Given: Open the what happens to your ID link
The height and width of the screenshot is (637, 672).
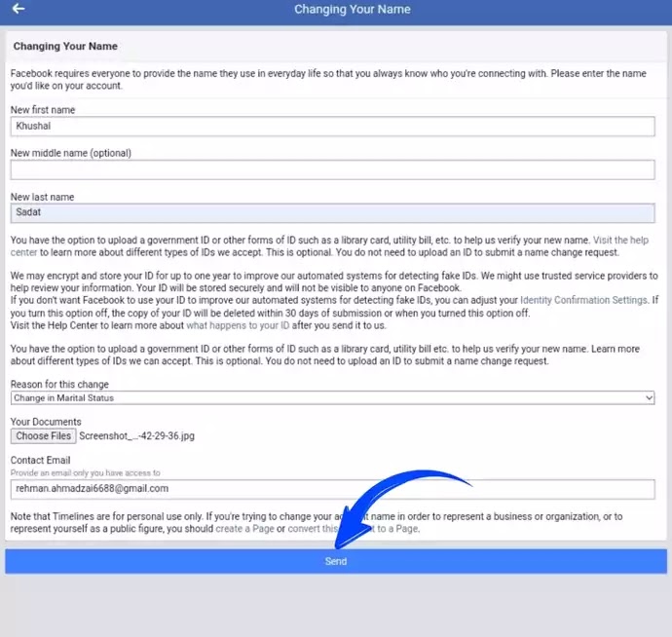Looking at the screenshot, I should [x=238, y=325].
